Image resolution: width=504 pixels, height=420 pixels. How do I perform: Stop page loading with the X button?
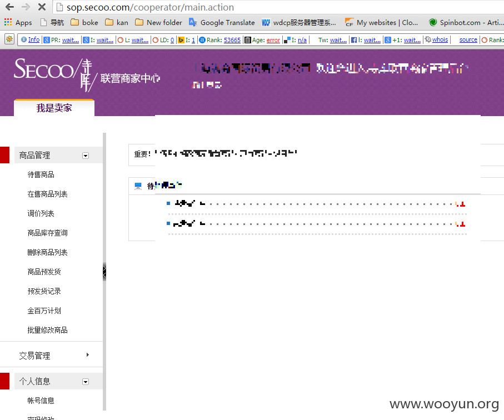coord(42,7)
